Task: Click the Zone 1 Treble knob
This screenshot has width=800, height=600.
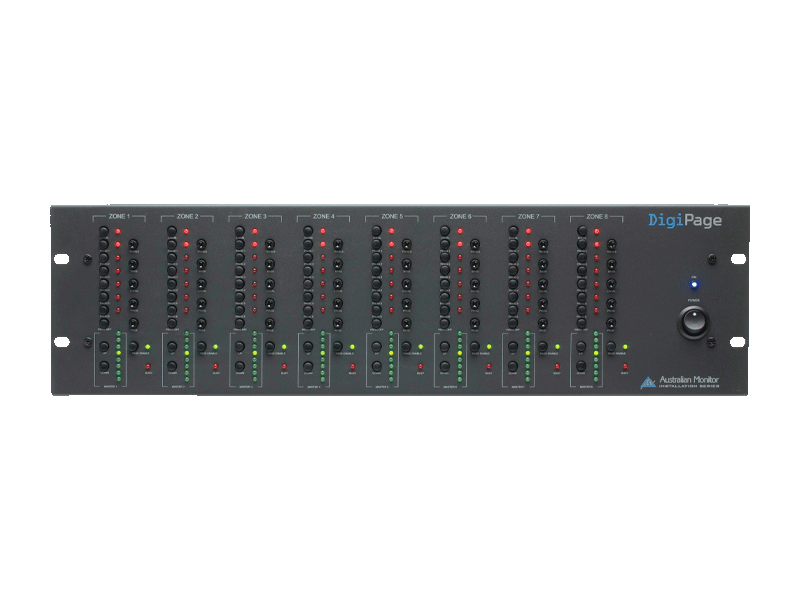Action: [x=132, y=244]
